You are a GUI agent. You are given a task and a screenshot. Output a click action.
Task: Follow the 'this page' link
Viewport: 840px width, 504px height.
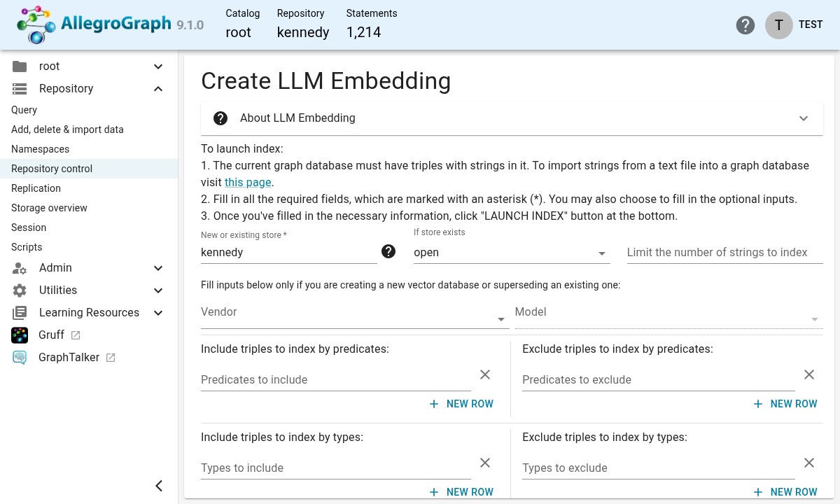click(x=248, y=182)
